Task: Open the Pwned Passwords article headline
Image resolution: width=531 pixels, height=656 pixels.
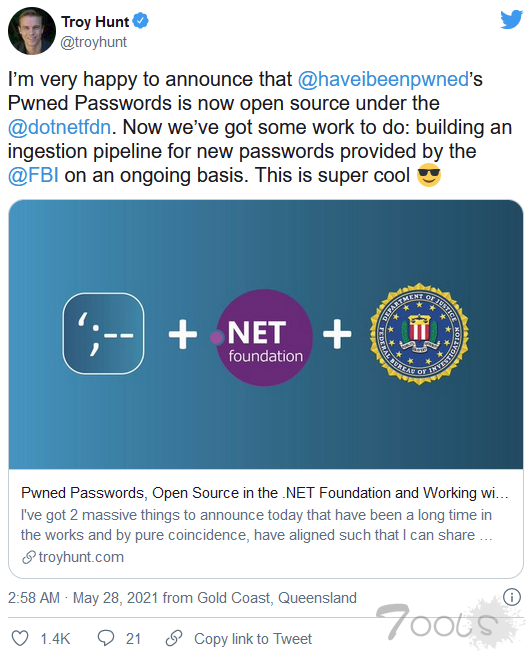Action: tap(264, 493)
